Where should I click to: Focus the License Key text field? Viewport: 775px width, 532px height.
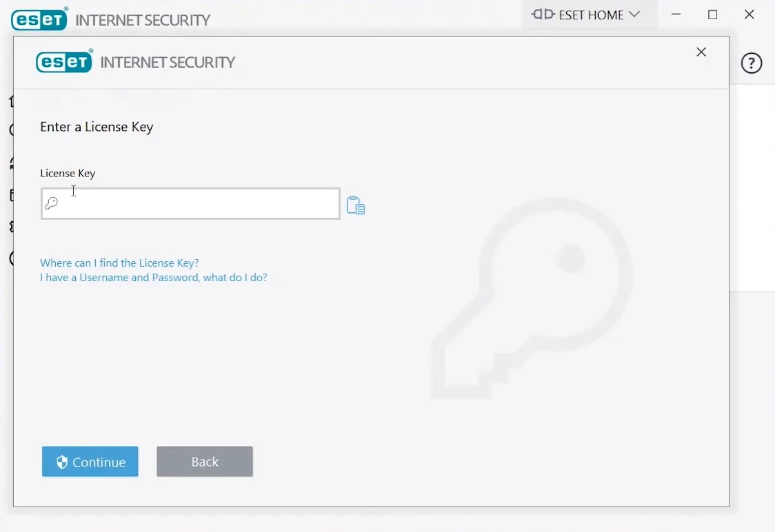pos(190,203)
